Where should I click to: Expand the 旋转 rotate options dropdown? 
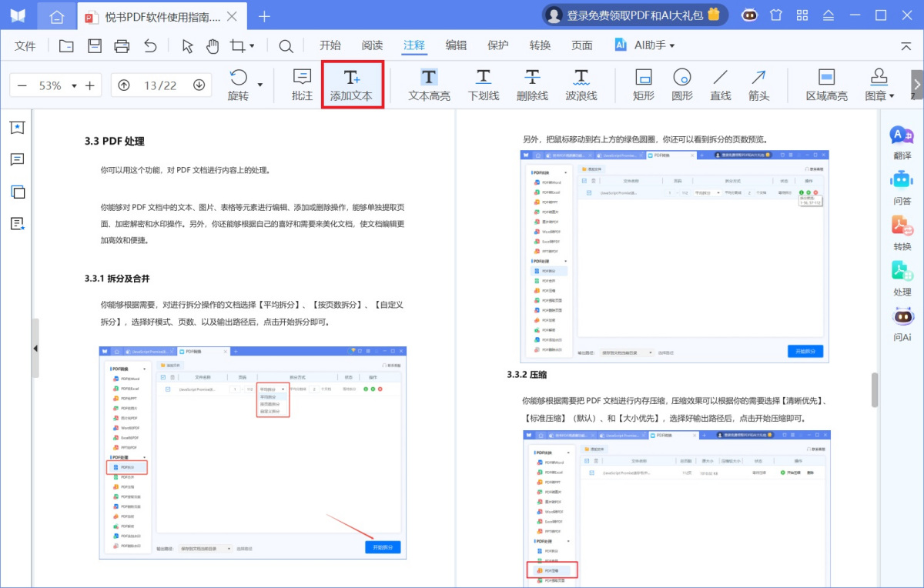coord(259,85)
